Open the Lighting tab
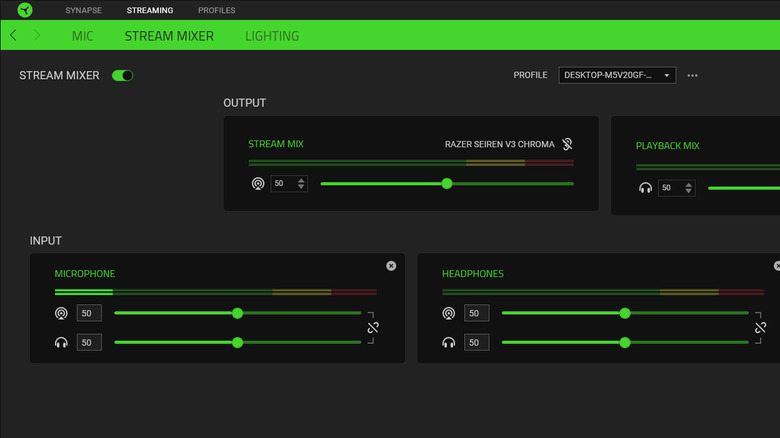Viewport: 780px width, 438px height. [272, 36]
